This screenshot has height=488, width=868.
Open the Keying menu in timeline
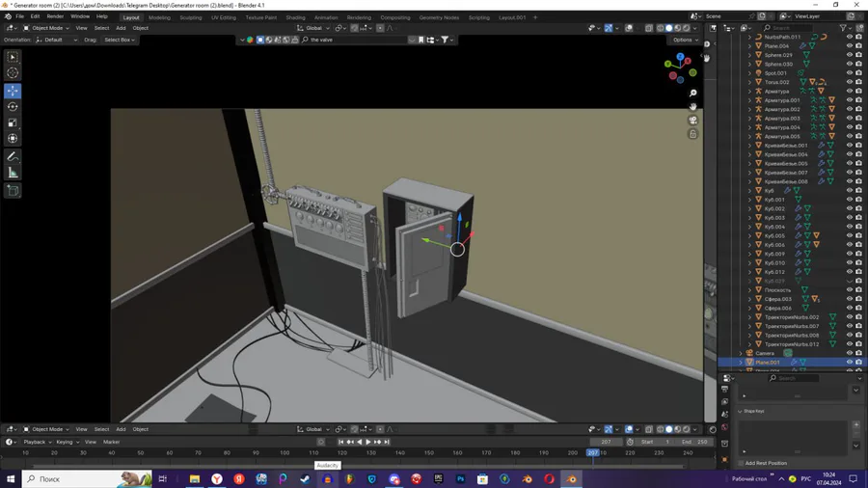click(67, 442)
